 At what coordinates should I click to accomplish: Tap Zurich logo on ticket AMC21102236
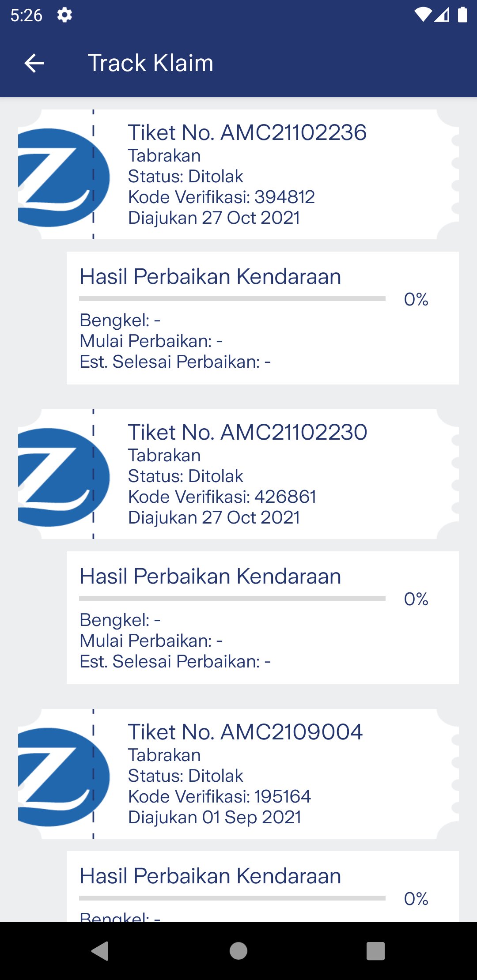coord(62,177)
